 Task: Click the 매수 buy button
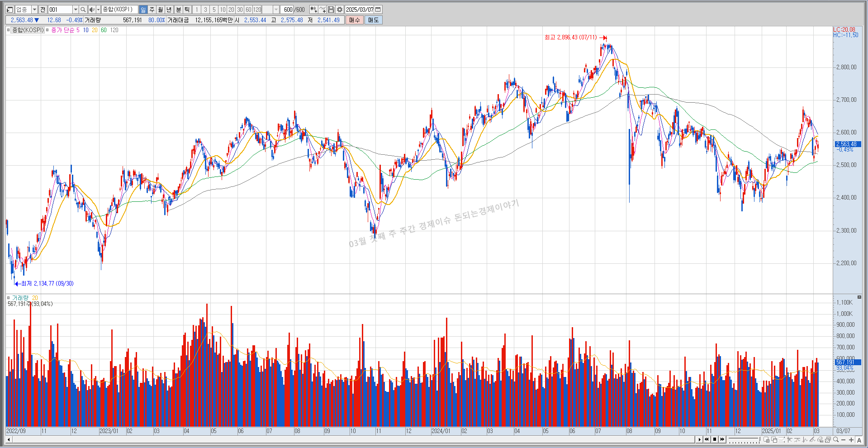pos(355,20)
